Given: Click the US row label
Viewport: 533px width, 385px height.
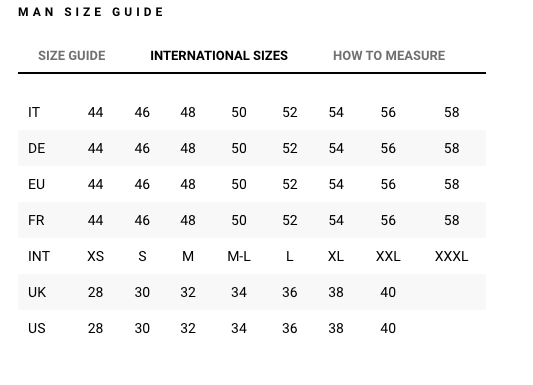Looking at the screenshot, I should pos(37,329).
